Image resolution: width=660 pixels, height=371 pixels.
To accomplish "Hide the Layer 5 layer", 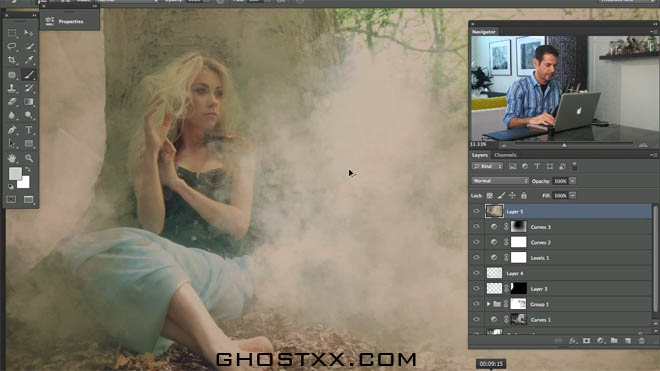I will (476, 211).
